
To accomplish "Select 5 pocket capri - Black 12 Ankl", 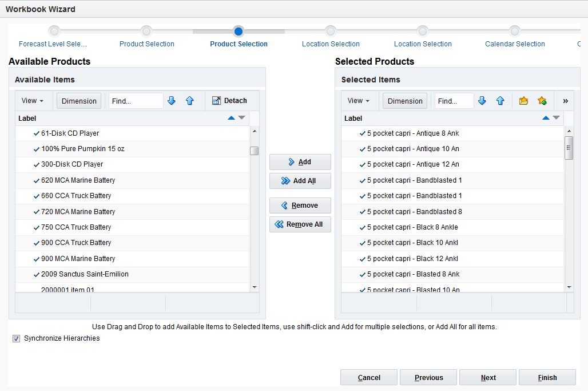I will [452, 259].
